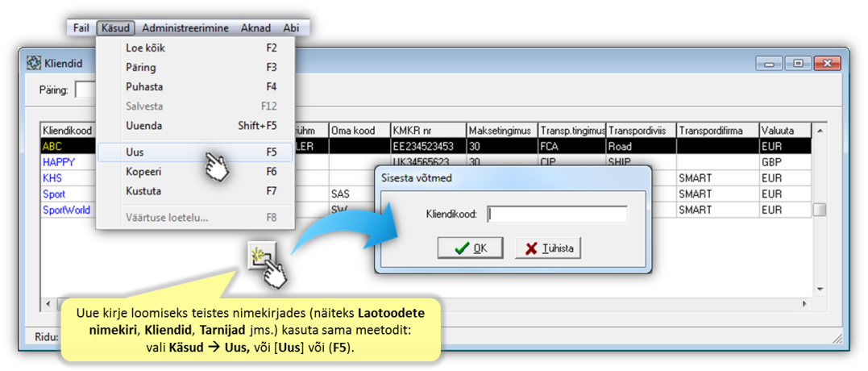Image resolution: width=868 pixels, height=371 pixels.
Task: Confirm with the OK button
Action: pyautogui.click(x=470, y=248)
